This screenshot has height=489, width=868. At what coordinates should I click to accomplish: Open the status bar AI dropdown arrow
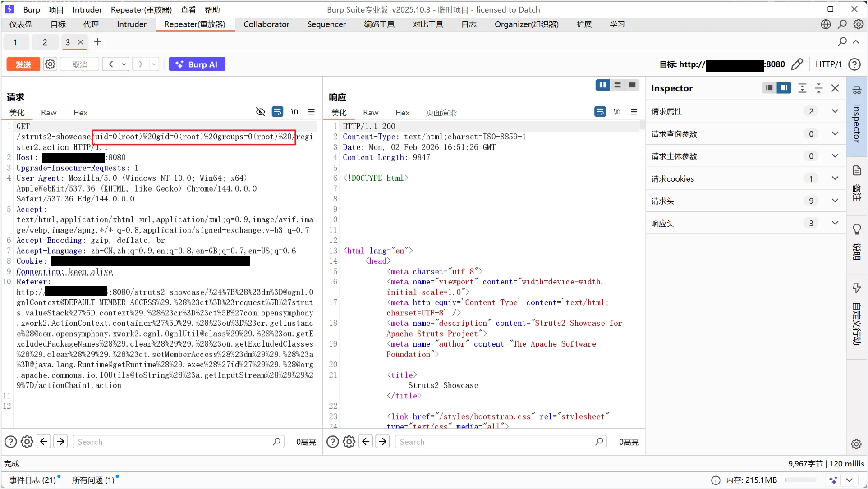point(849,480)
